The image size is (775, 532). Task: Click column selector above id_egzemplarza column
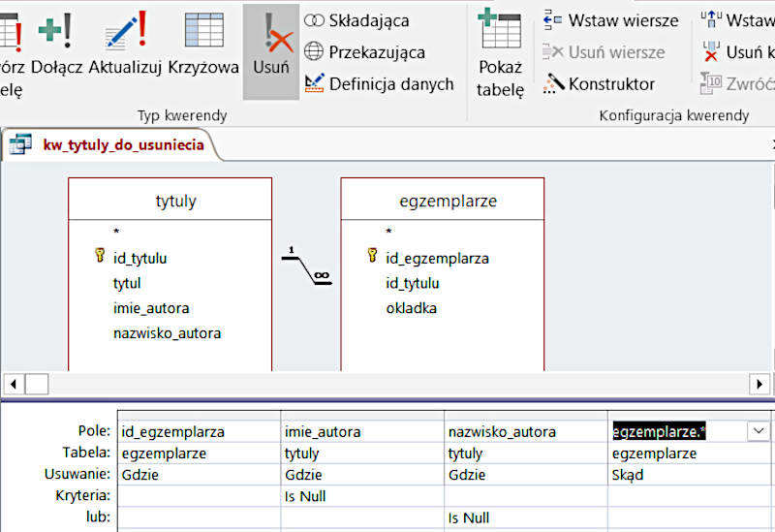point(200,416)
